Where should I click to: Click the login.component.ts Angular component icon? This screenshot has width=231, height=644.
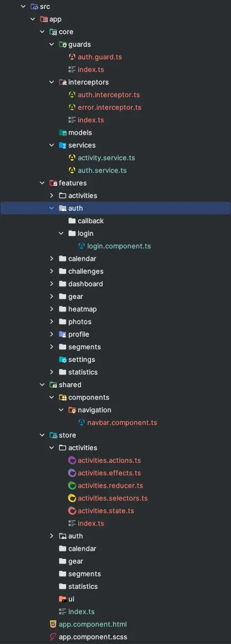coord(82,246)
